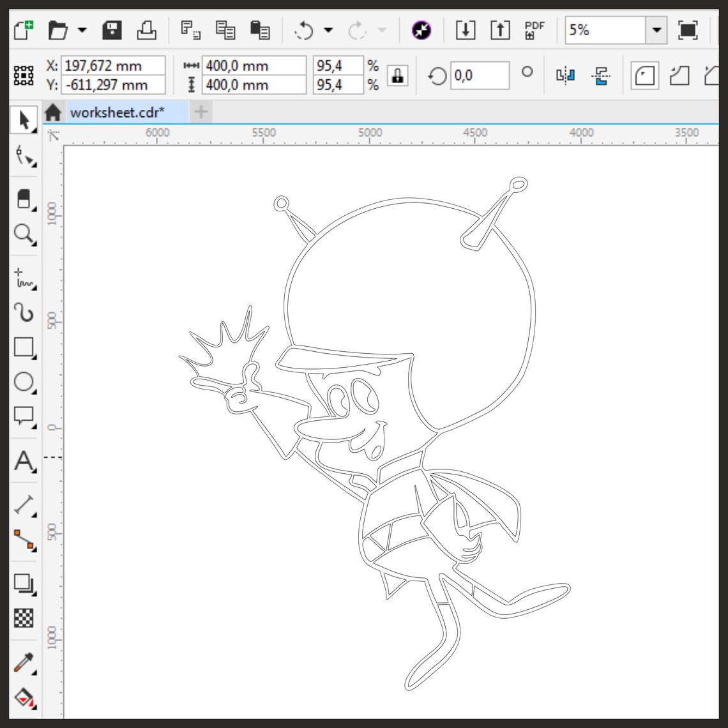
Task: Open the Undo history dropdown arrow
Action: [x=328, y=30]
